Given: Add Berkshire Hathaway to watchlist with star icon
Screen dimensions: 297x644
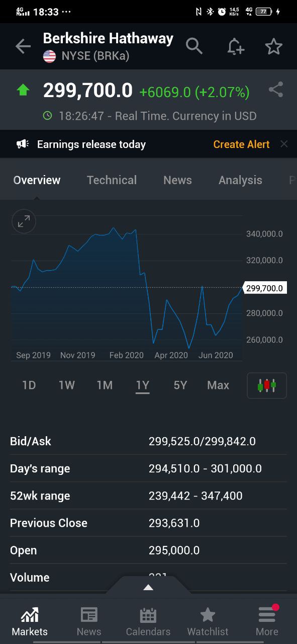Looking at the screenshot, I should coord(274,47).
